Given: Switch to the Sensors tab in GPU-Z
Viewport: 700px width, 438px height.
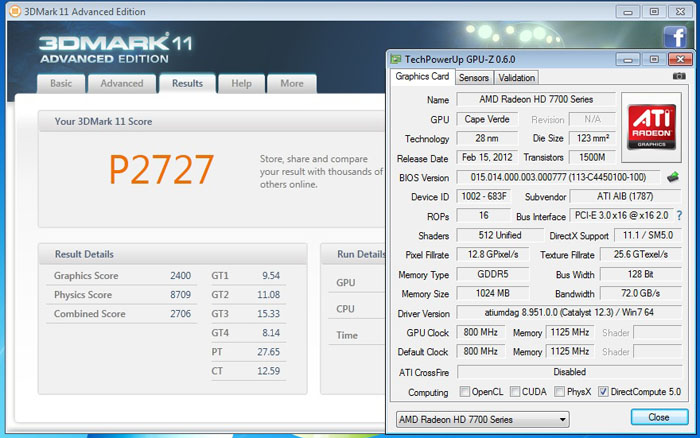Looking at the screenshot, I should [474, 78].
